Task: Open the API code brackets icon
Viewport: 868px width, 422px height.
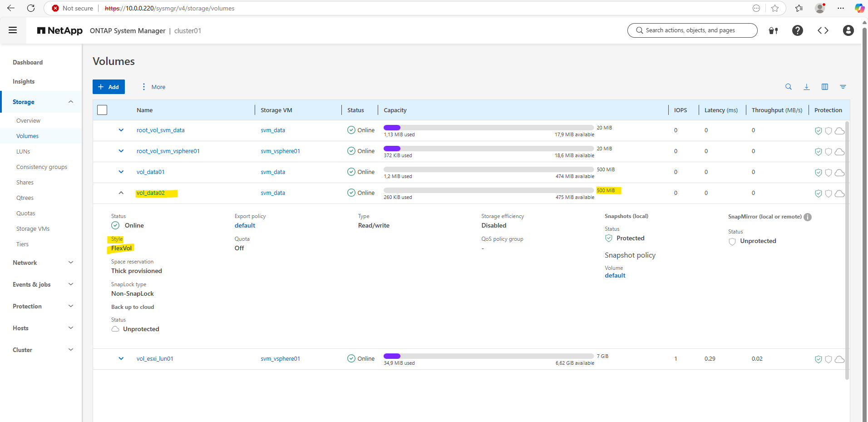Action: (823, 30)
